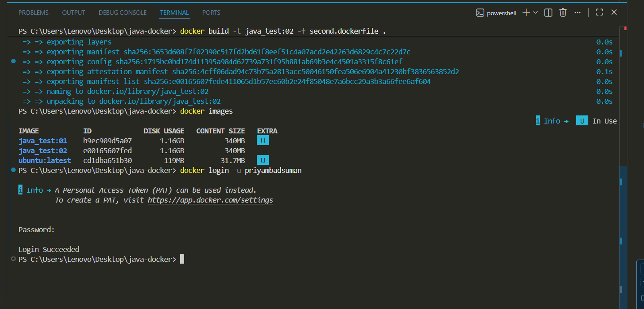Open the terminal overflow menu via ellipsis
The image size is (644, 309).
tap(577, 13)
